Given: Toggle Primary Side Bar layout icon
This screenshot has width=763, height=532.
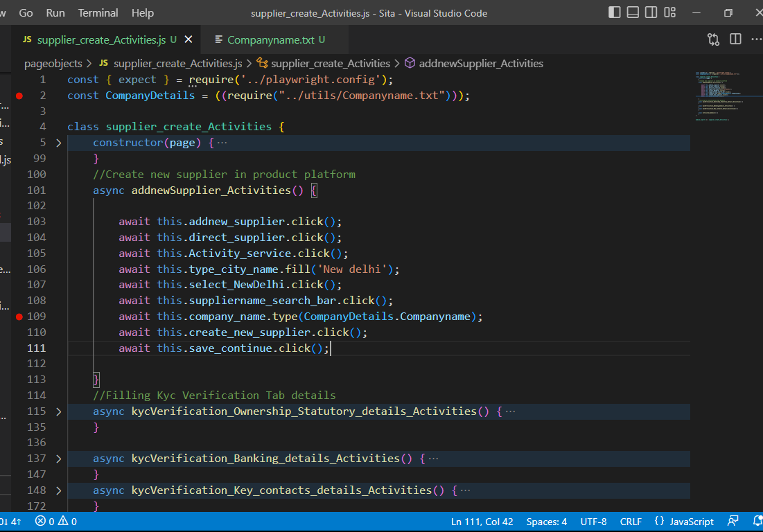Looking at the screenshot, I should [614, 12].
